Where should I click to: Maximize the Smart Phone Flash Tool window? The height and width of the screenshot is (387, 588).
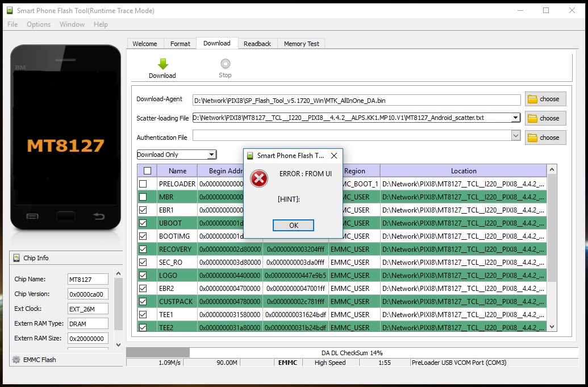click(x=546, y=10)
